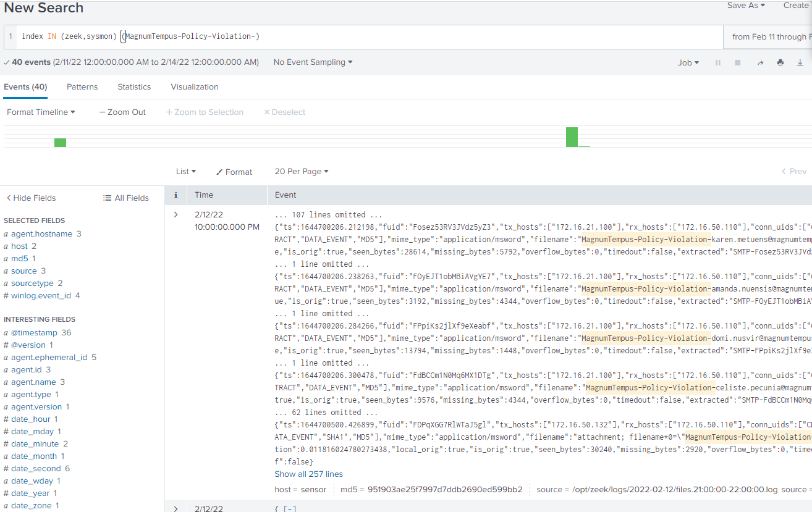Go to Prev results page
Viewport: 812px width, 512px height.
click(794, 172)
